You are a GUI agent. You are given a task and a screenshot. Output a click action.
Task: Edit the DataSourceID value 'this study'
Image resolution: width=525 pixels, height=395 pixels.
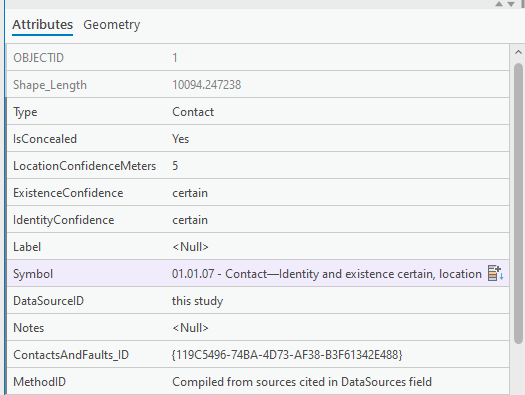[x=198, y=301]
